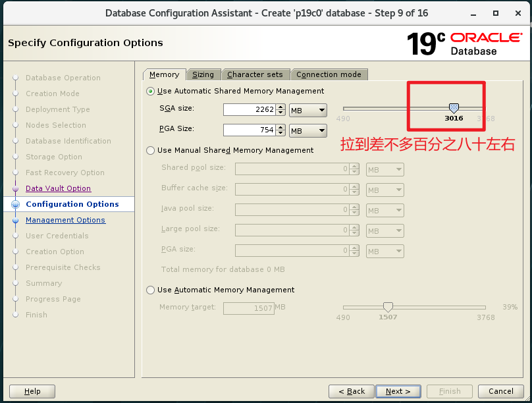
Task: Open the Character sets tab
Action: [x=255, y=74]
